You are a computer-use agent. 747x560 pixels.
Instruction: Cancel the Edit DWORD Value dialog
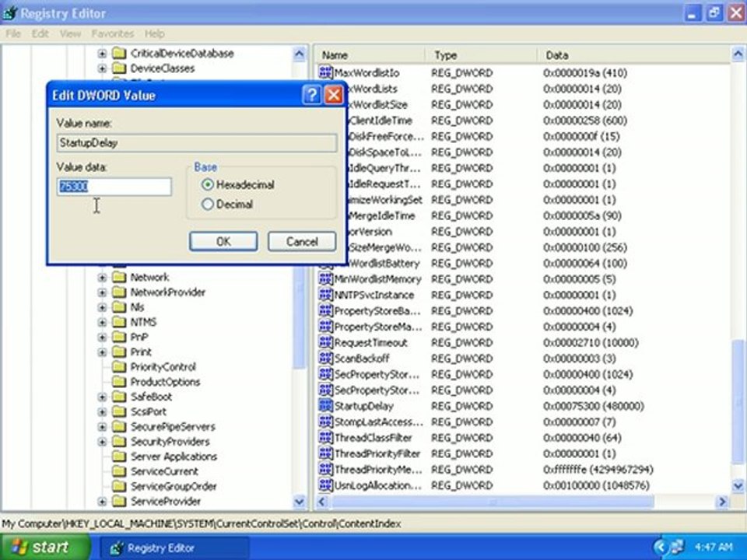point(302,241)
